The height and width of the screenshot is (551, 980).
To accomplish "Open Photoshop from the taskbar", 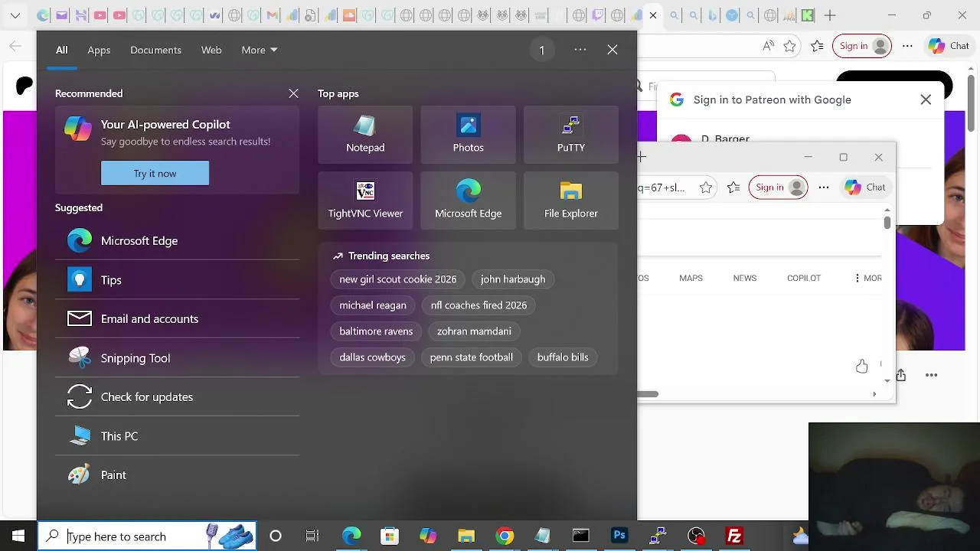I will [x=619, y=536].
